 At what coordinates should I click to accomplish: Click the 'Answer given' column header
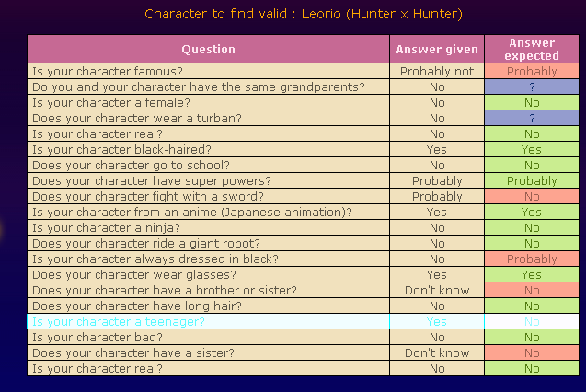[x=437, y=49]
